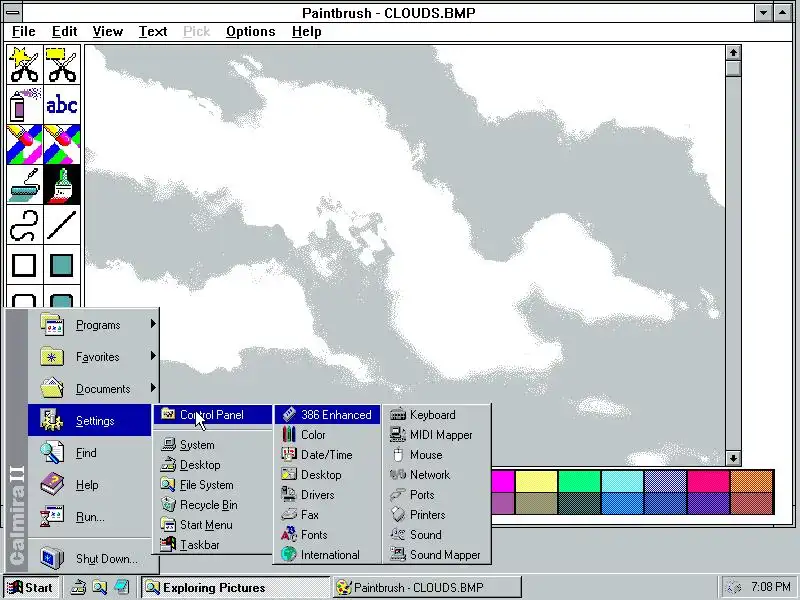Select the Paint Roller fill tool
This screenshot has width=800, height=600.
click(x=24, y=184)
